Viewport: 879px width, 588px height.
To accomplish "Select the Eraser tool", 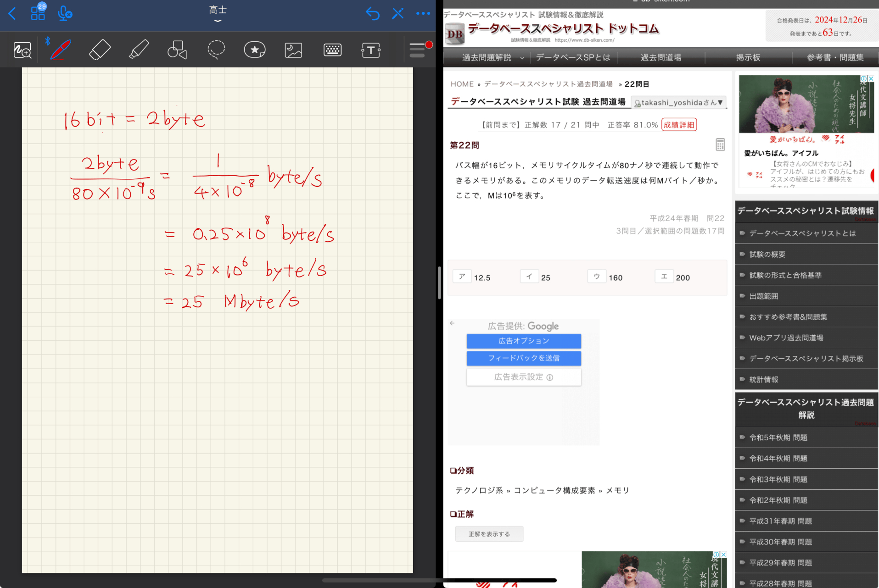I will [100, 50].
